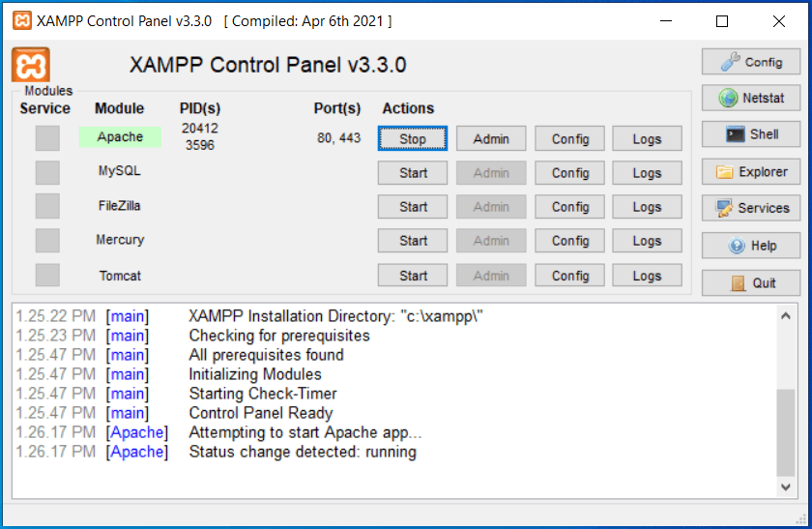The height and width of the screenshot is (529, 812).
Task: Click the log line 'Starting Check-Timer'
Action: (x=263, y=394)
